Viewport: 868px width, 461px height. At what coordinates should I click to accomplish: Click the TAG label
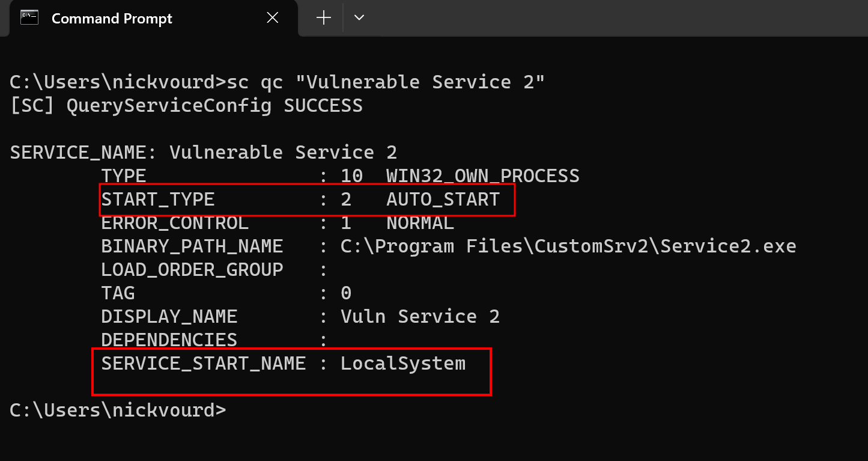118,293
